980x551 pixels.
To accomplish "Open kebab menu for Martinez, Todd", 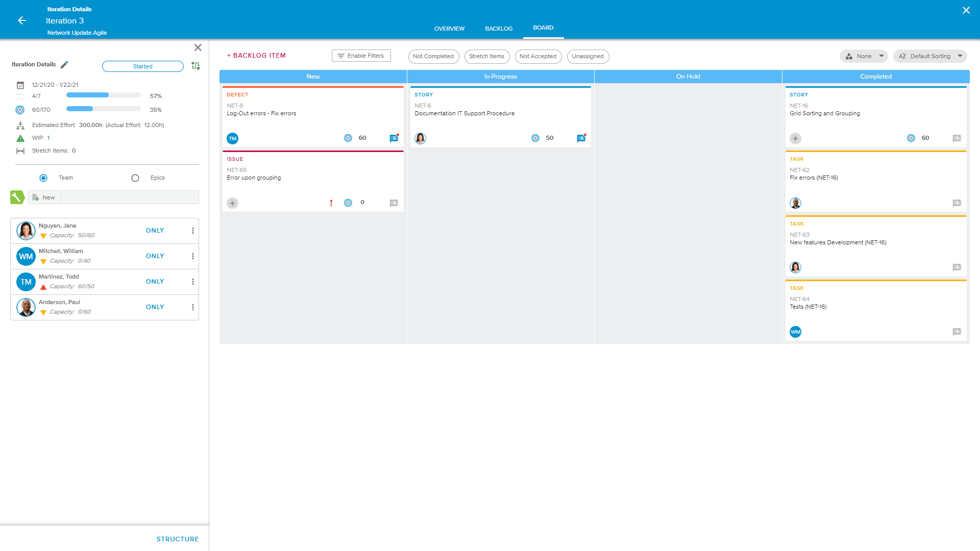I will pyautogui.click(x=193, y=282).
